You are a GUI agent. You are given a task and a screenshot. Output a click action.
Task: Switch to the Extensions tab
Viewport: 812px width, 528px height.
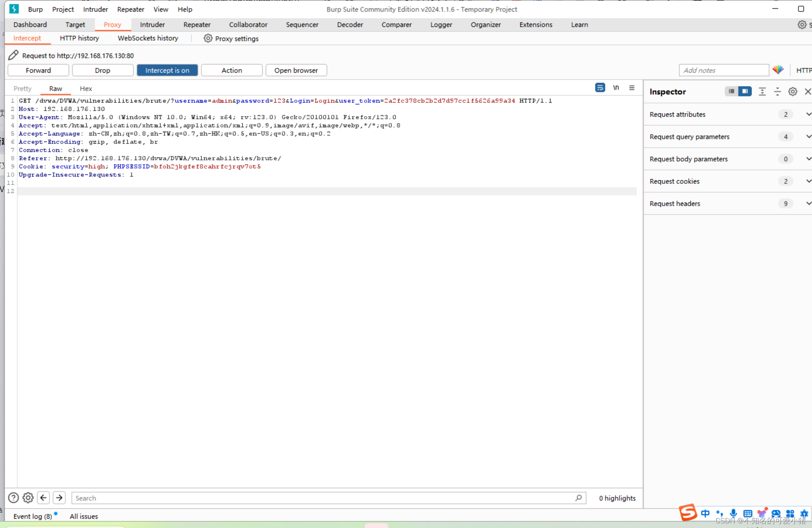tap(536, 24)
